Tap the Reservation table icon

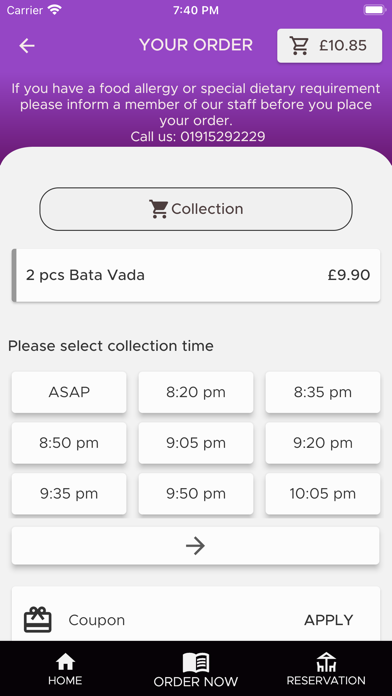pyautogui.click(x=326, y=662)
